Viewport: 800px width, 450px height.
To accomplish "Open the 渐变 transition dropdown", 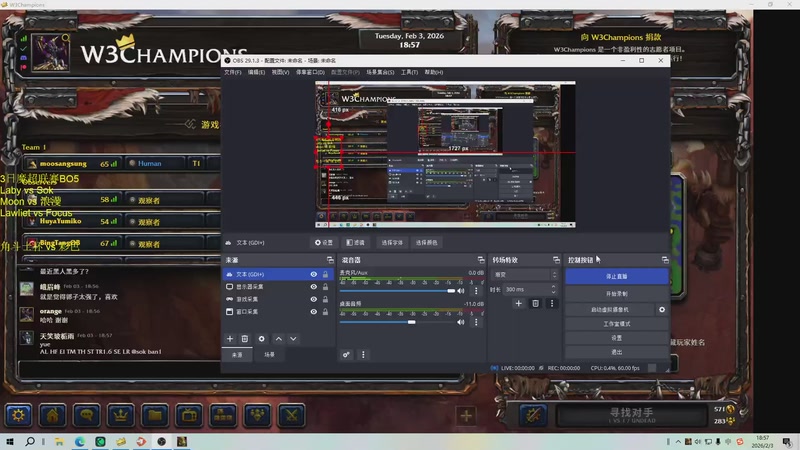I will click(524, 274).
